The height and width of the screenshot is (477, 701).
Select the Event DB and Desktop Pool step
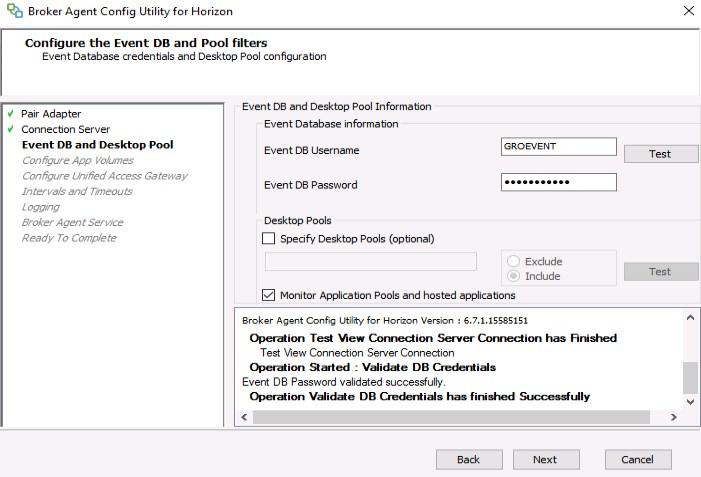[x=97, y=145]
